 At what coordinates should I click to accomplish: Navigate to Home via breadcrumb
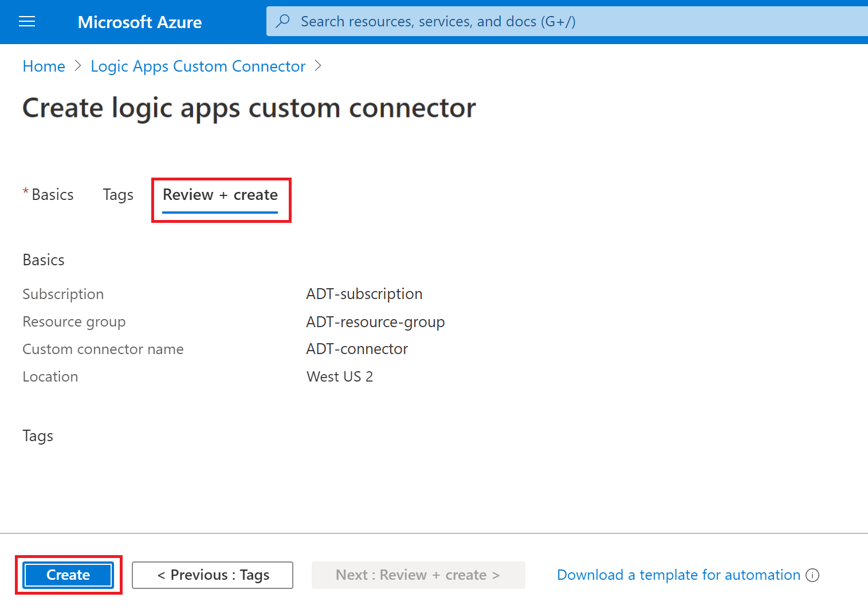coord(44,66)
